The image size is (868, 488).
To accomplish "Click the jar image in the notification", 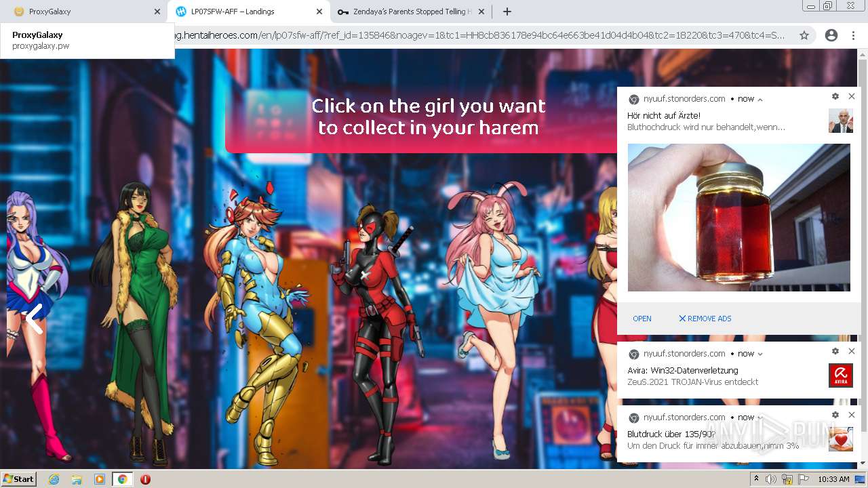I will pos(738,218).
